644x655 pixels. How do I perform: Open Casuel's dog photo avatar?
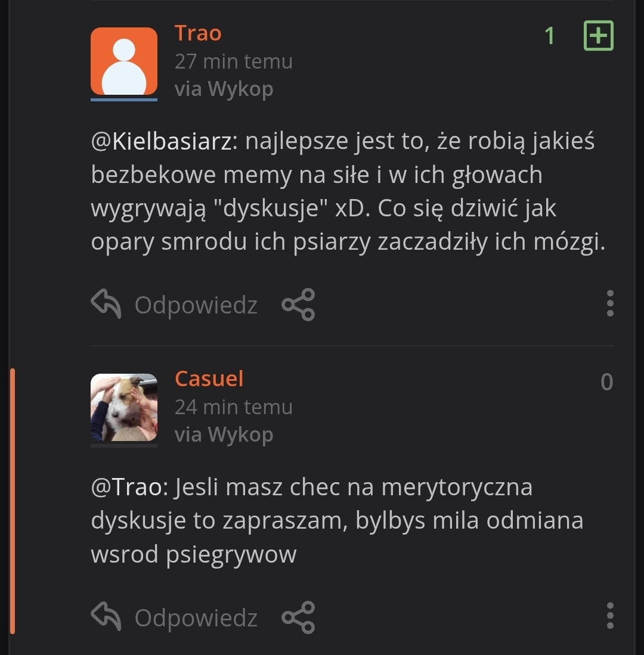coord(124,408)
